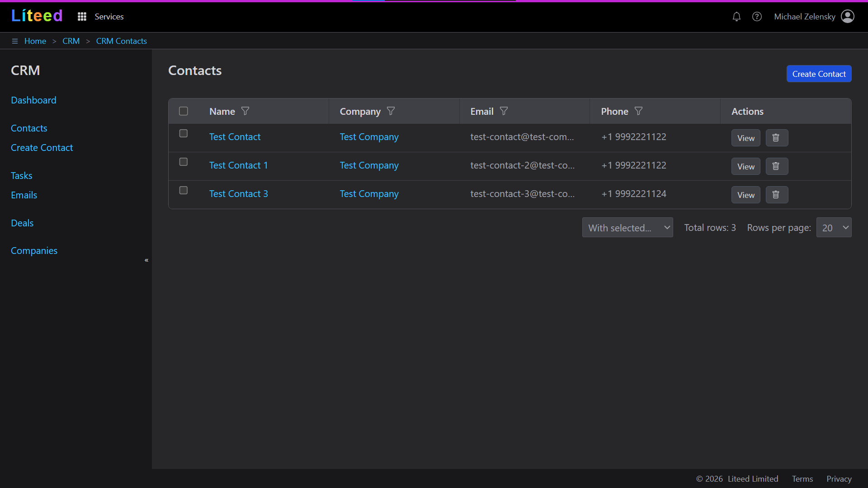Click the help question mark icon

[x=757, y=16]
